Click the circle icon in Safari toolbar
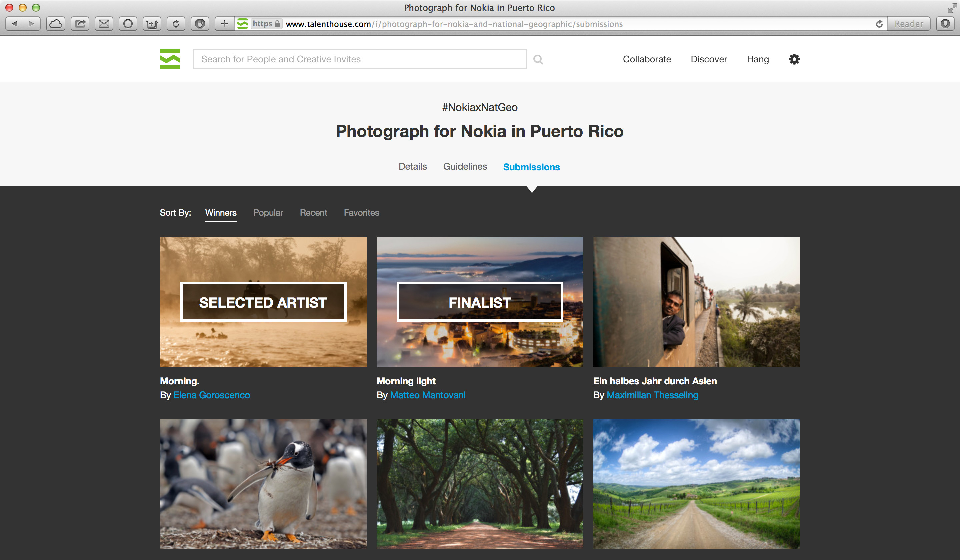Screen dimensions: 960x560 [x=128, y=24]
